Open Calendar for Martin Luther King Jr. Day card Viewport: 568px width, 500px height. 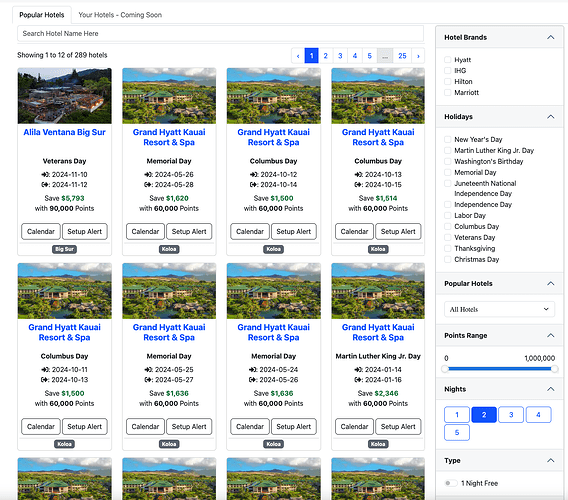(354, 426)
